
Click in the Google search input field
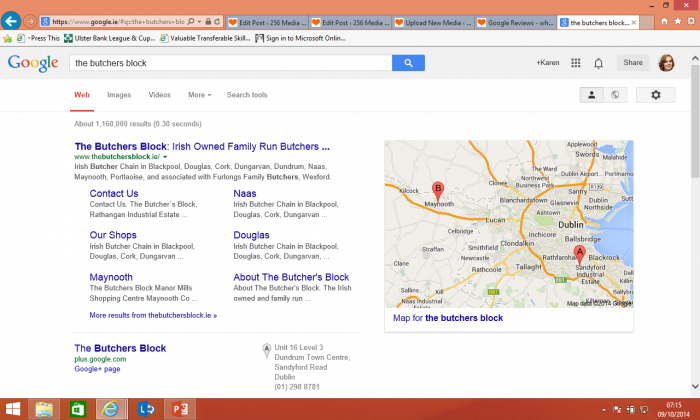pyautogui.click(x=230, y=63)
